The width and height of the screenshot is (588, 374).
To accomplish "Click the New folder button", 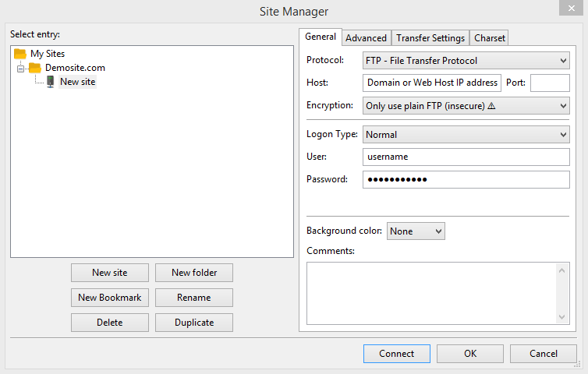I will 194,273.
